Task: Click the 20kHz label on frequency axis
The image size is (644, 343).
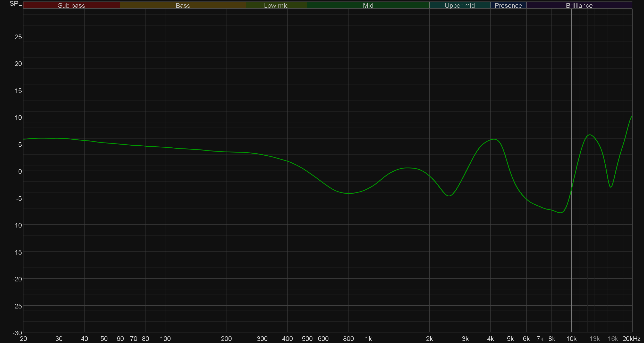Action: click(x=631, y=339)
